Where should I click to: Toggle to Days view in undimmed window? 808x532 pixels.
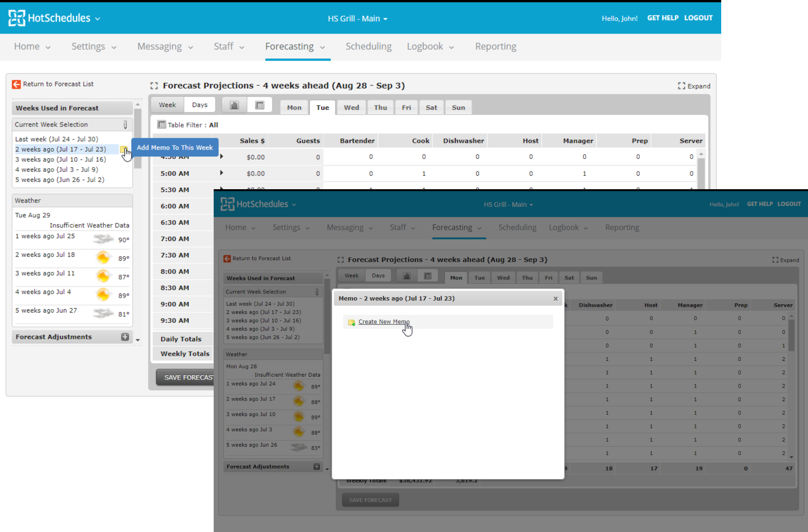tap(199, 105)
